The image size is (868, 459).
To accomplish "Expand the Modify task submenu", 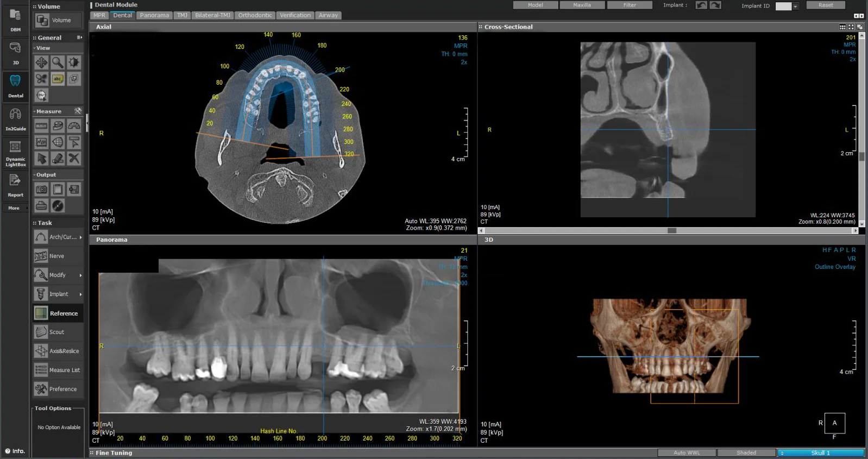I will (x=80, y=275).
